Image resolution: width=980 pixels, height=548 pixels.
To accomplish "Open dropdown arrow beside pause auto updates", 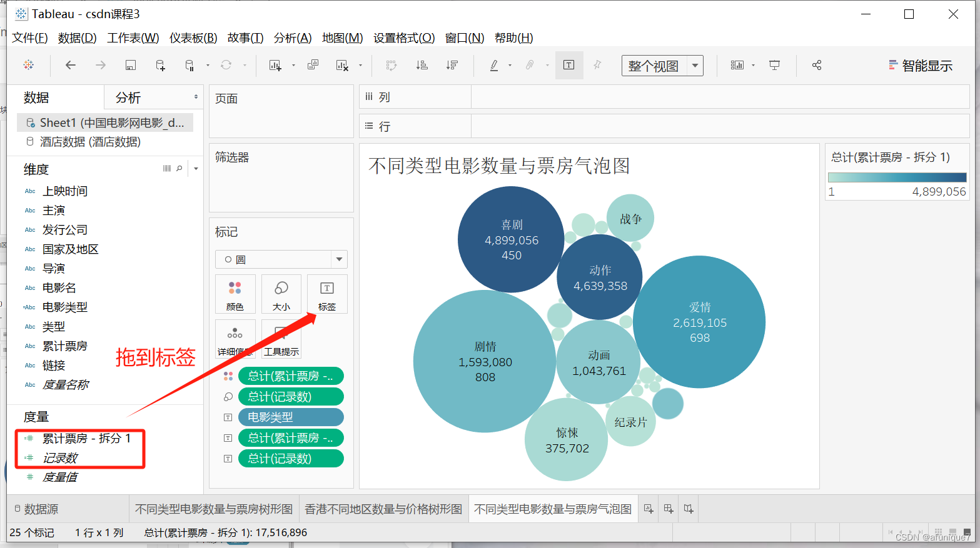I will point(208,65).
